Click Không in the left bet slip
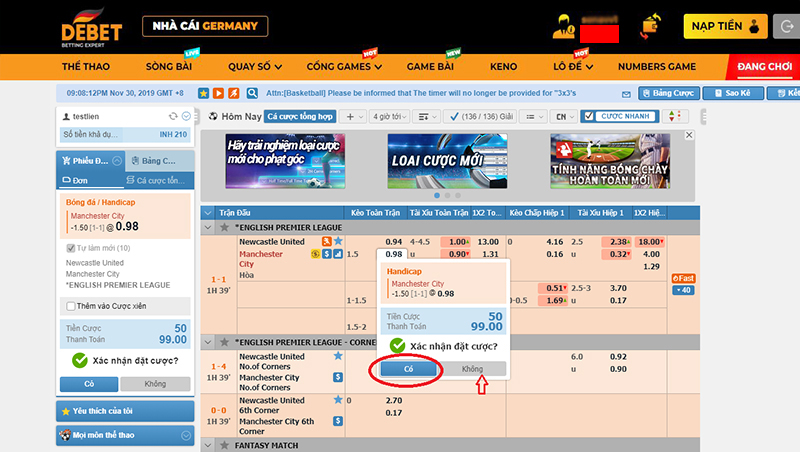 (x=155, y=384)
